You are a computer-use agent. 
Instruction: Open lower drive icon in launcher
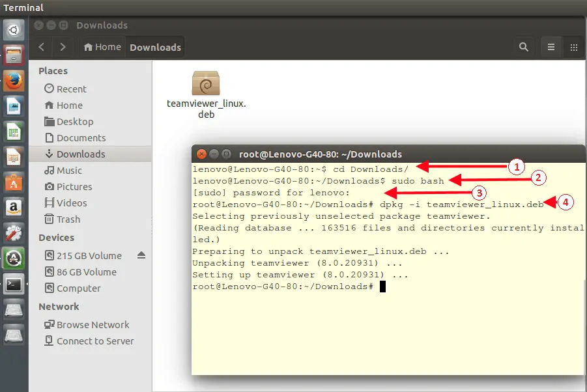[14, 335]
